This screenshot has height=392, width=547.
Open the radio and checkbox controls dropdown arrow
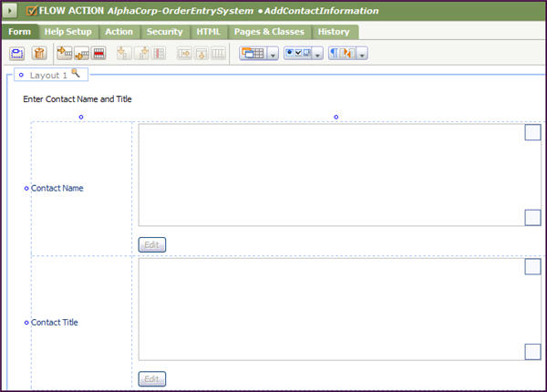pos(317,54)
